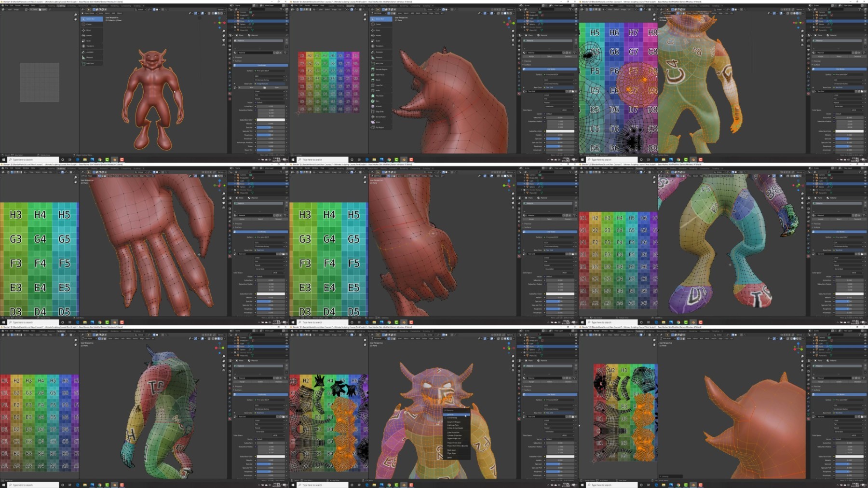868x488 pixels.
Task: Click the camera view icon in top-left frame viewport
Action: 224,40
